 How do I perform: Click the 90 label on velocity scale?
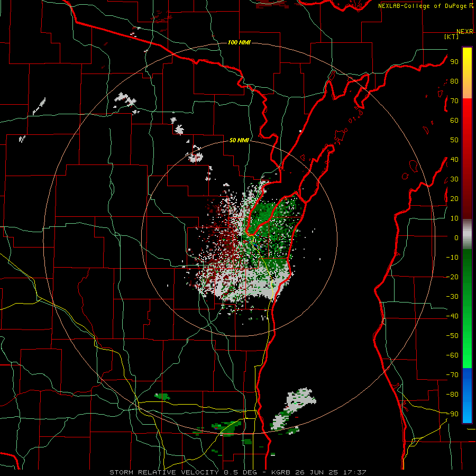454,62
